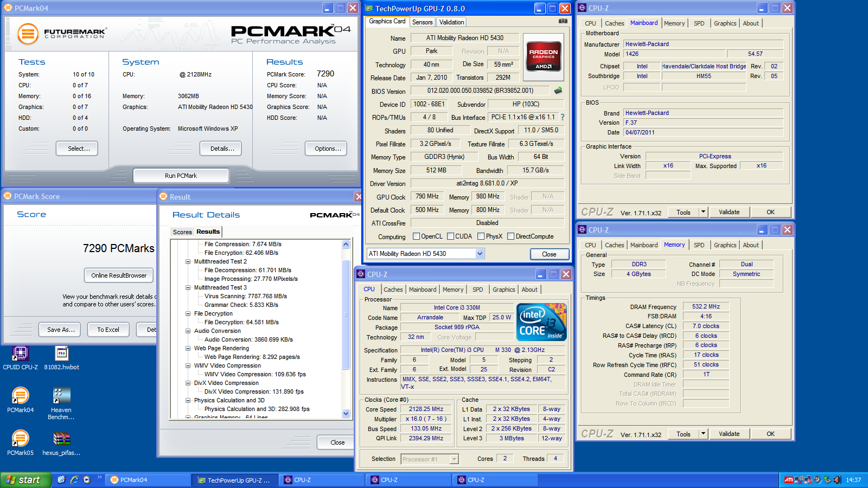868x488 pixels.
Task: Click the GPU-Z screenshot camera icon
Action: pyautogui.click(x=563, y=21)
